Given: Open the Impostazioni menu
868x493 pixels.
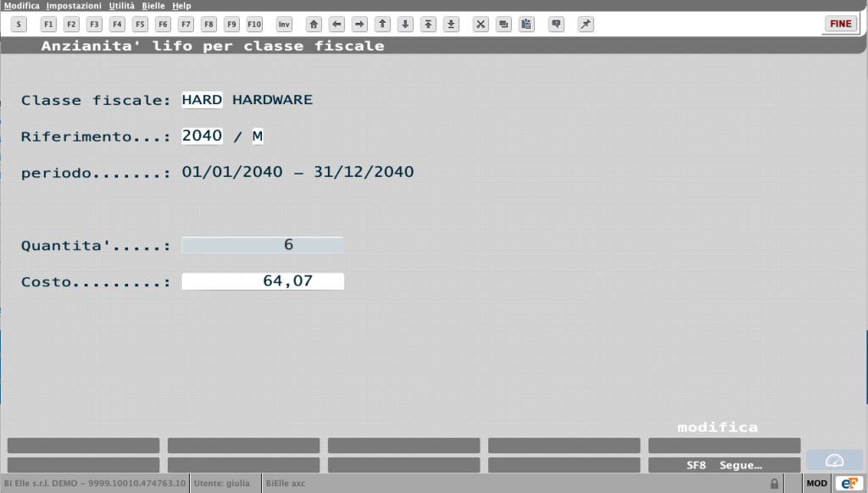Looking at the screenshot, I should click(74, 6).
